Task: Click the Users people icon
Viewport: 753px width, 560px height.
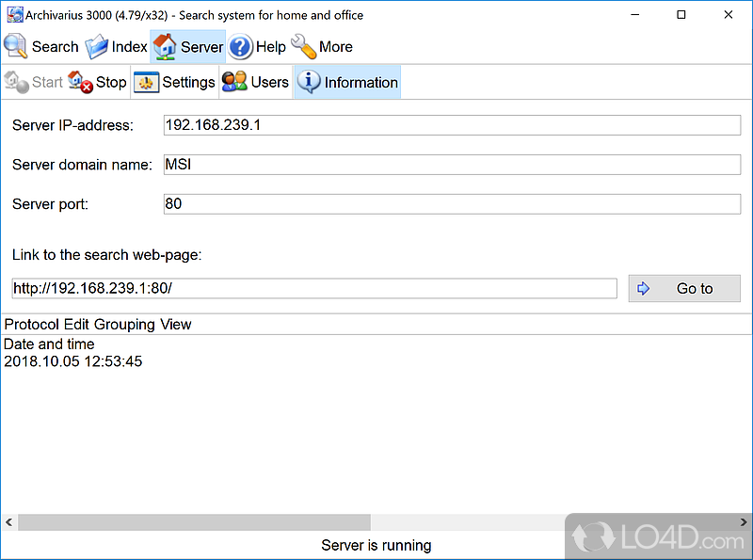Action: (x=234, y=82)
